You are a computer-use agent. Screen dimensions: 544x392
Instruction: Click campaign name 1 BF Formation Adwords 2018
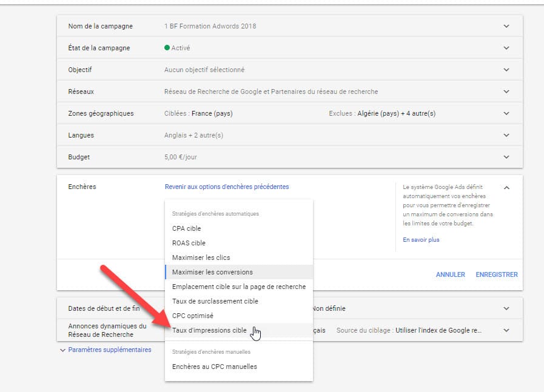coord(210,26)
